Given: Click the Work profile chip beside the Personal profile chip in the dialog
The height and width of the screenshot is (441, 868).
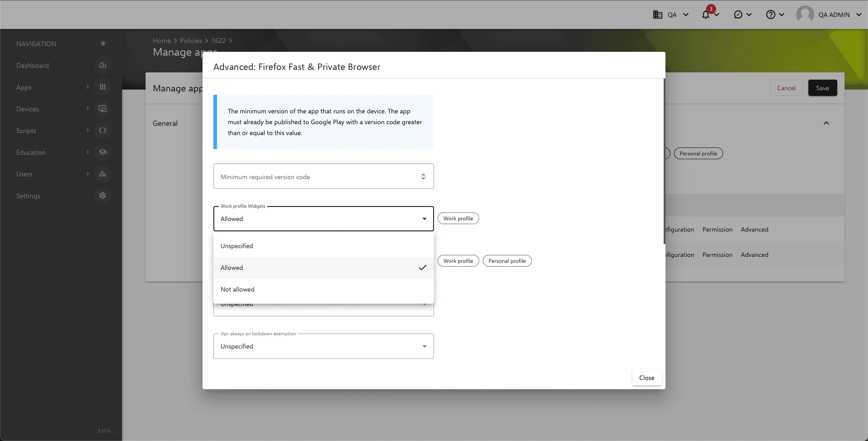Looking at the screenshot, I should pos(458,261).
